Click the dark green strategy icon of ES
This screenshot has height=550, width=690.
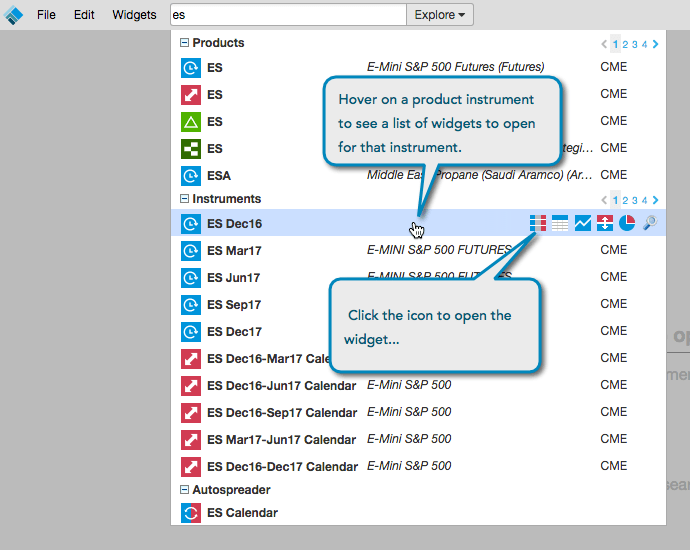[x=191, y=149]
